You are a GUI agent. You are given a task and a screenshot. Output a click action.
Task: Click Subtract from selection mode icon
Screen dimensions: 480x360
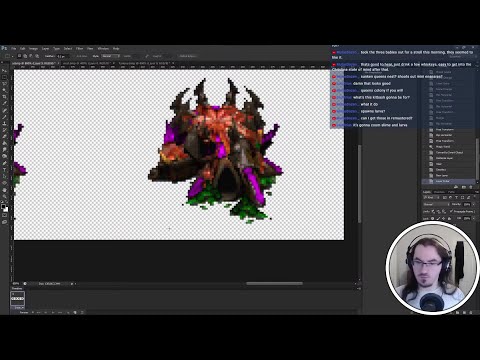31,56
